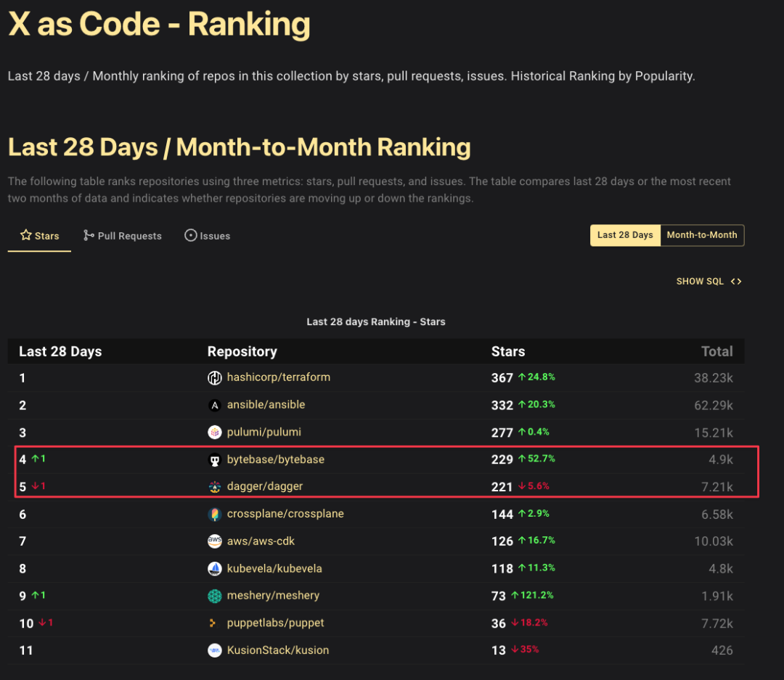Click the meshery/meshery repository logo icon
784x680 pixels.
point(214,596)
